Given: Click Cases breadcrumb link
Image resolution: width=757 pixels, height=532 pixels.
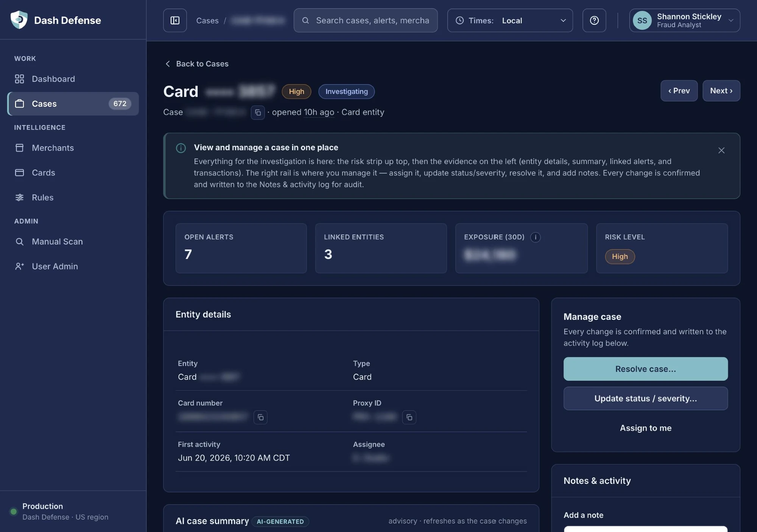Looking at the screenshot, I should click(207, 20).
